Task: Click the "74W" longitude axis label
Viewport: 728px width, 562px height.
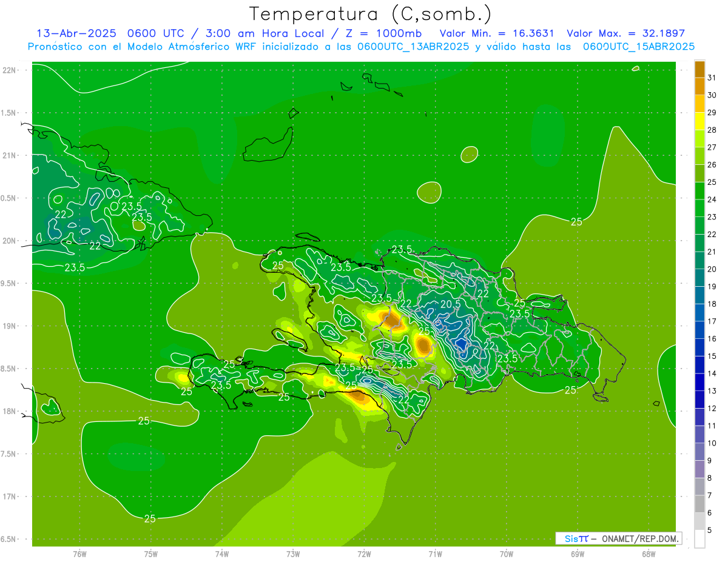Action: (222, 554)
